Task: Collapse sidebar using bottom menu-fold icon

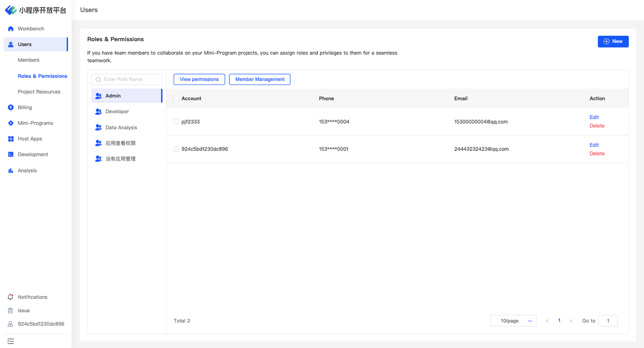Action: point(11,341)
